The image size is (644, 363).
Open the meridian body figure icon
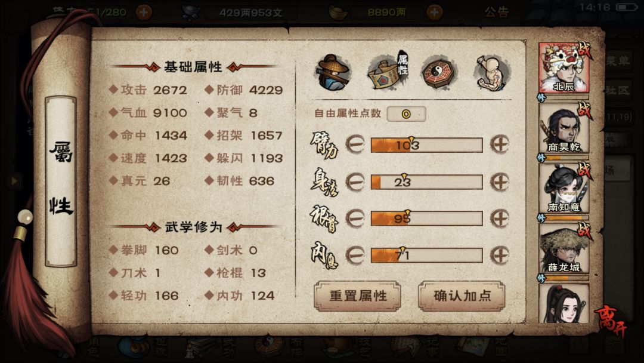[x=491, y=72]
